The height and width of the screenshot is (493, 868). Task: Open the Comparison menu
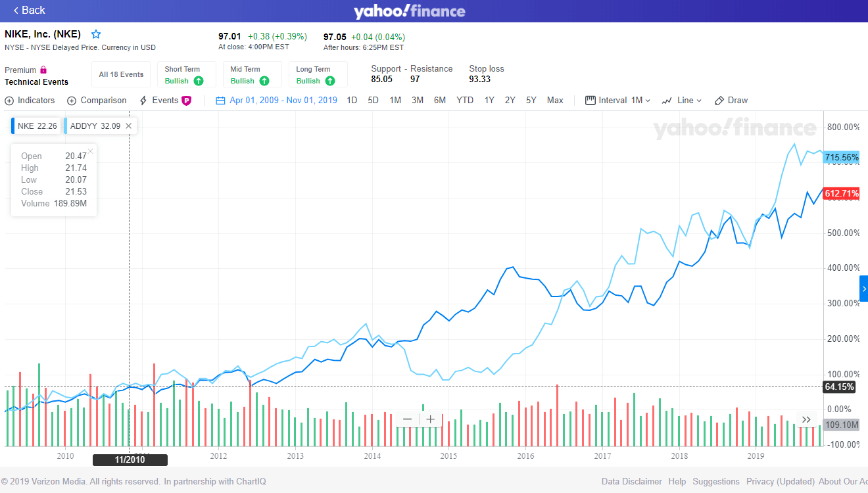pos(97,101)
